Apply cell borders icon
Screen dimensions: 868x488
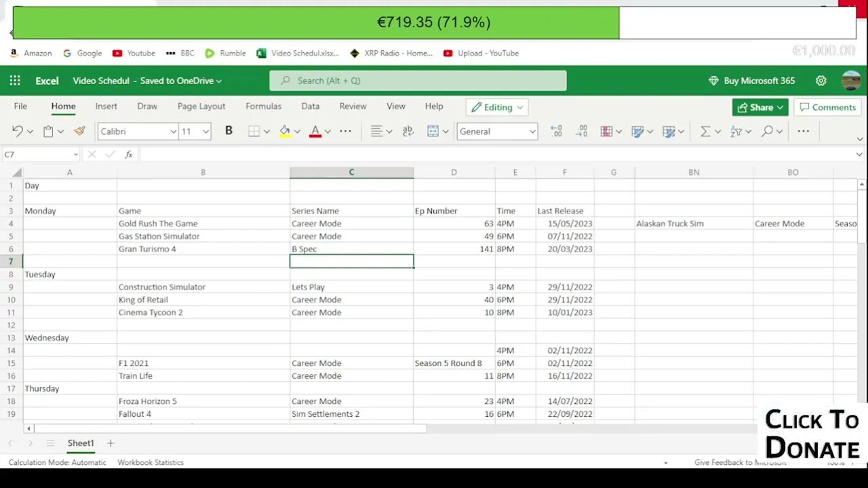click(254, 131)
